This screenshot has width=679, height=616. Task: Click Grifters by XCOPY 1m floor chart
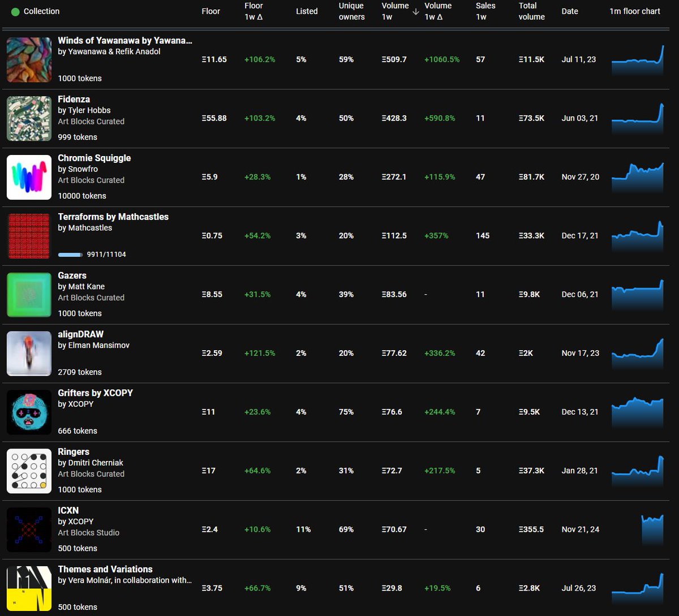(x=638, y=412)
